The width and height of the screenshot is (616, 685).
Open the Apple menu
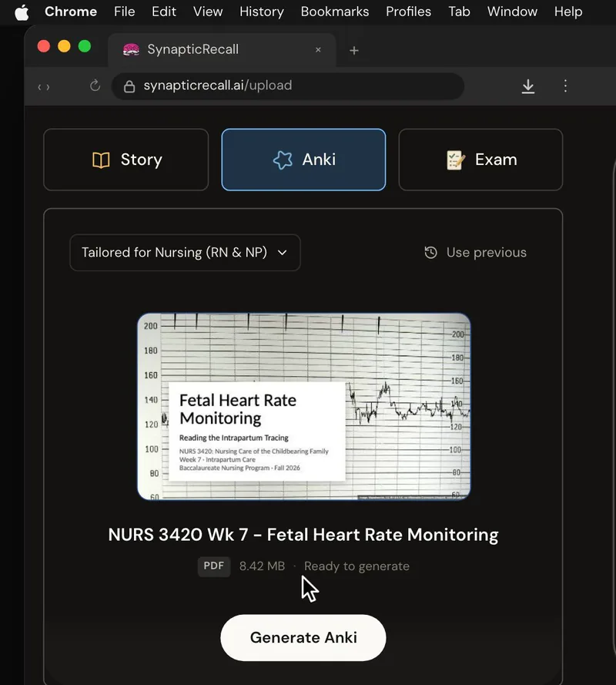tap(22, 12)
